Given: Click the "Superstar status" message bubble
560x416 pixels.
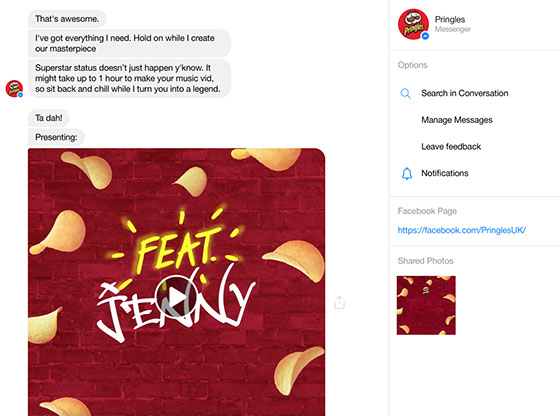Looking at the screenshot, I should point(129,78).
